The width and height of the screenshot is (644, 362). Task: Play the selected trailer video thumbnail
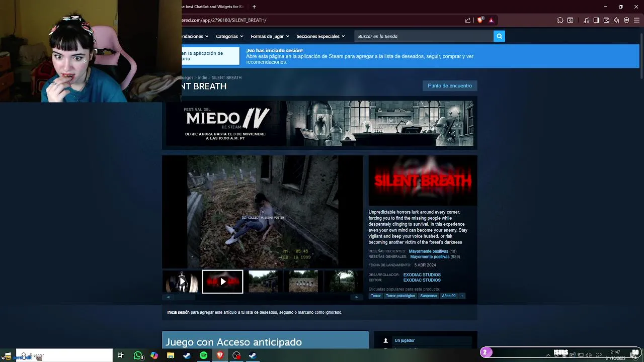(x=223, y=282)
